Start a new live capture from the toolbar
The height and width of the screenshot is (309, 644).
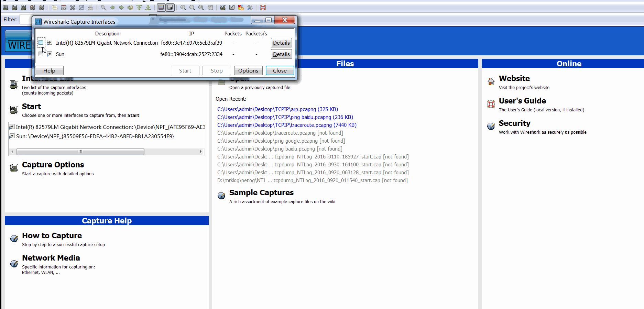(23, 8)
